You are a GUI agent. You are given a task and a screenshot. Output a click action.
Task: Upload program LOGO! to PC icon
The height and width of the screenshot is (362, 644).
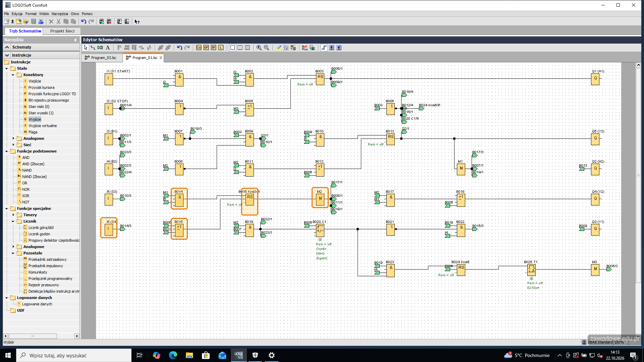(x=127, y=21)
